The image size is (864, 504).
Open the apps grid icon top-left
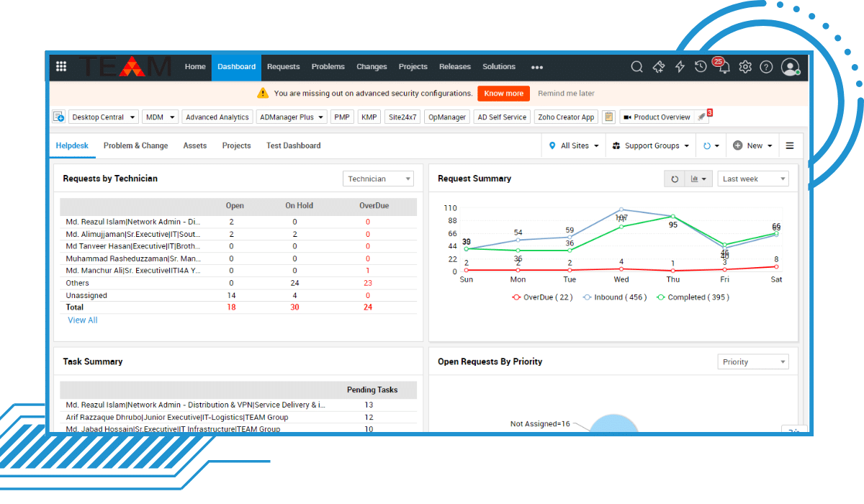tap(61, 66)
